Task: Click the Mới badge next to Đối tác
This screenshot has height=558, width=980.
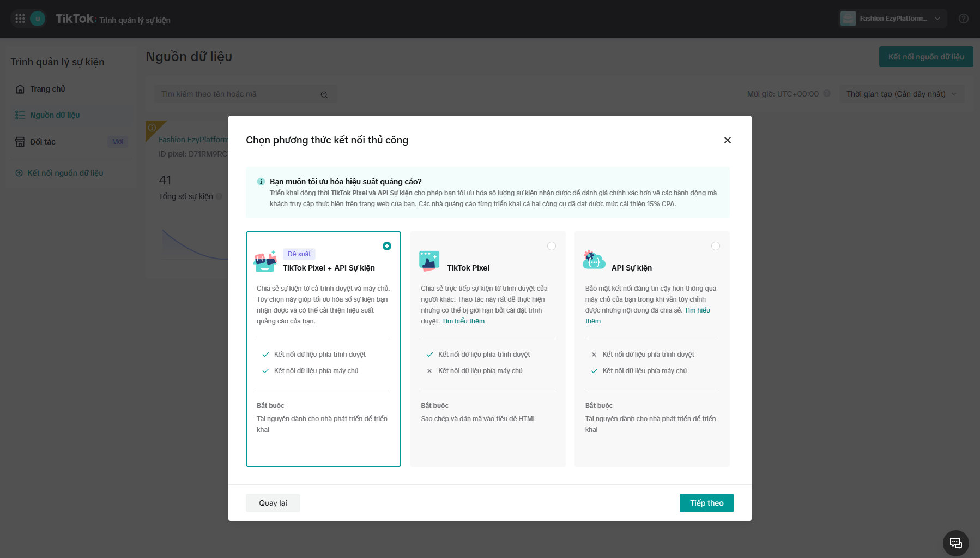Action: click(x=118, y=142)
